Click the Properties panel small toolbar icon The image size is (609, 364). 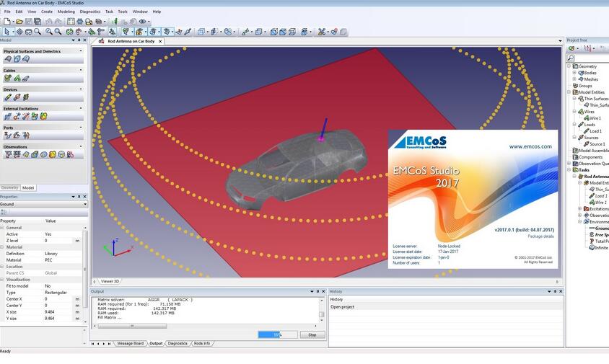(x=4, y=212)
